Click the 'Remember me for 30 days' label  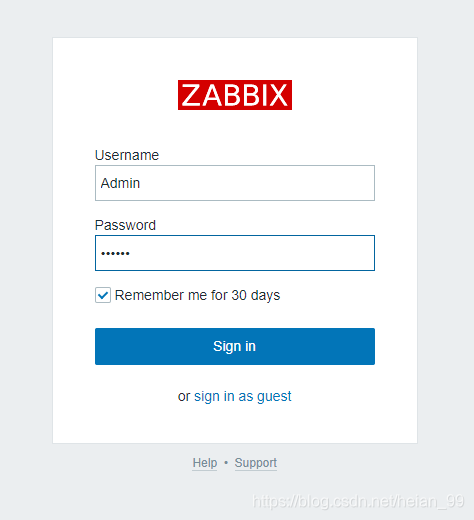coord(197,295)
